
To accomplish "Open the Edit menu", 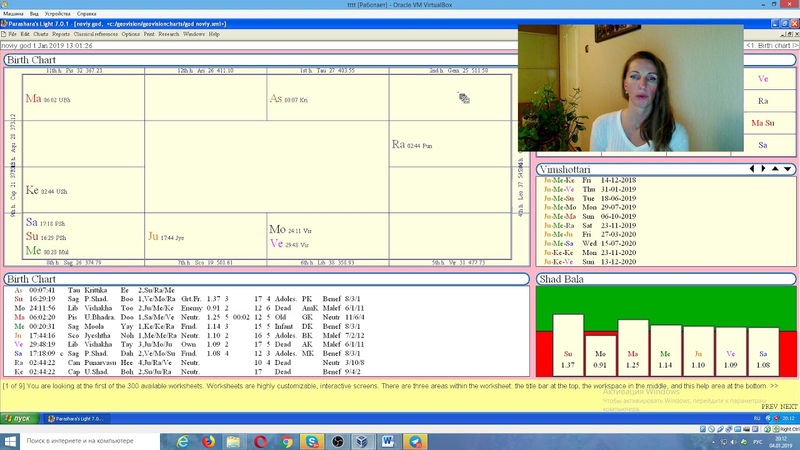I will tap(25, 34).
